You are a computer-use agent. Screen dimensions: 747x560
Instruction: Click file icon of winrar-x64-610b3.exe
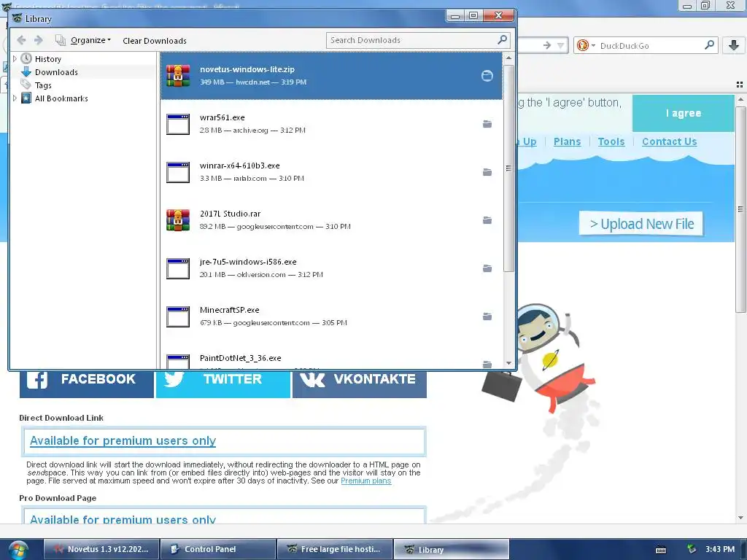pos(178,172)
